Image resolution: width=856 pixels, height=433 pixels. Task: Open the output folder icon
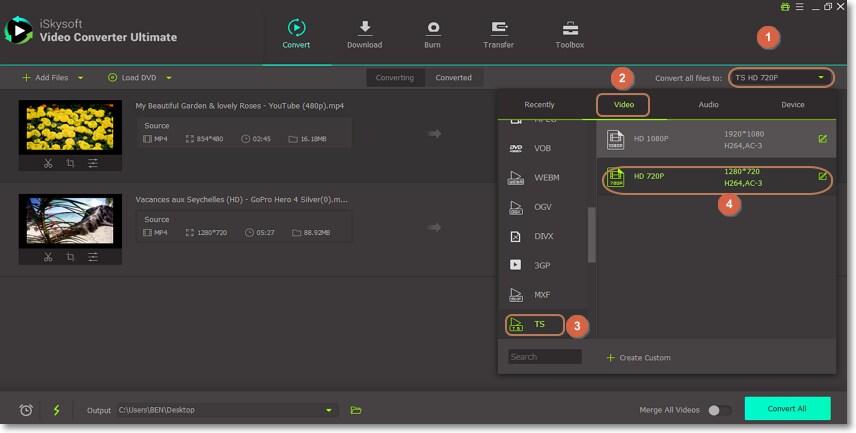click(356, 410)
